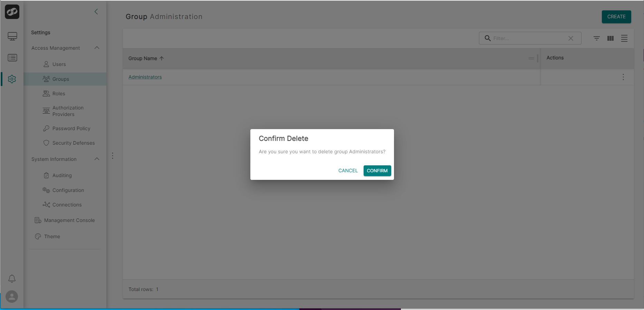
Task: Click the Total rows count
Action: [157, 289]
